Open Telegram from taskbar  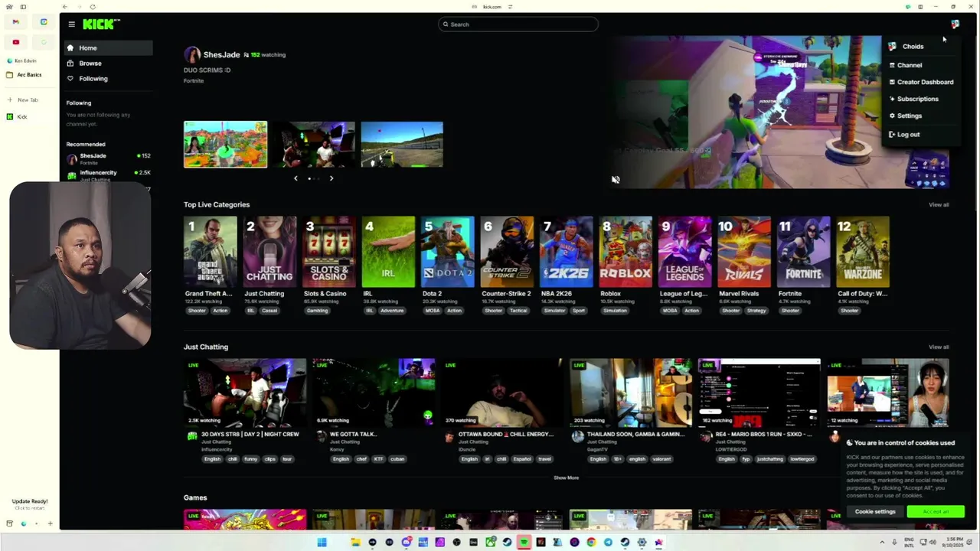click(608, 543)
